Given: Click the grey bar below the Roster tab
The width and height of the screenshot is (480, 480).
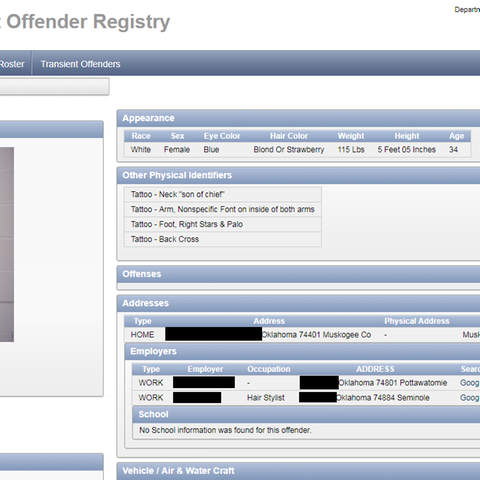Looking at the screenshot, I should [54, 86].
